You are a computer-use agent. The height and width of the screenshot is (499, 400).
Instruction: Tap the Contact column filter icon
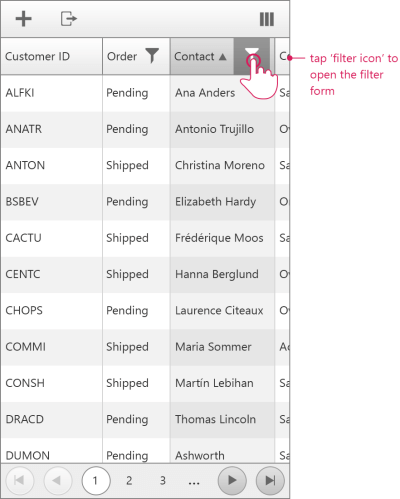(x=252, y=56)
